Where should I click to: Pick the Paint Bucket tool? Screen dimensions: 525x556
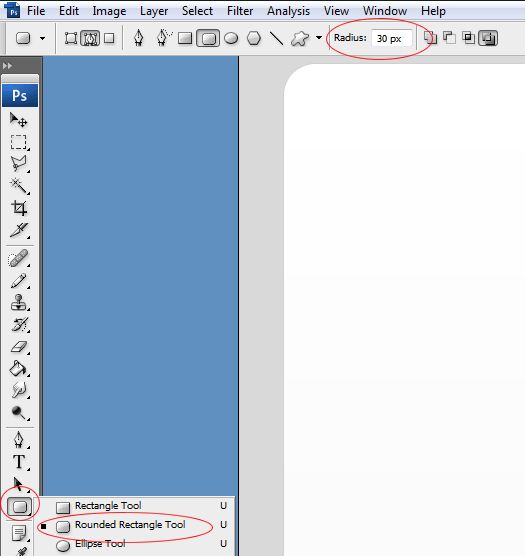click(x=19, y=369)
